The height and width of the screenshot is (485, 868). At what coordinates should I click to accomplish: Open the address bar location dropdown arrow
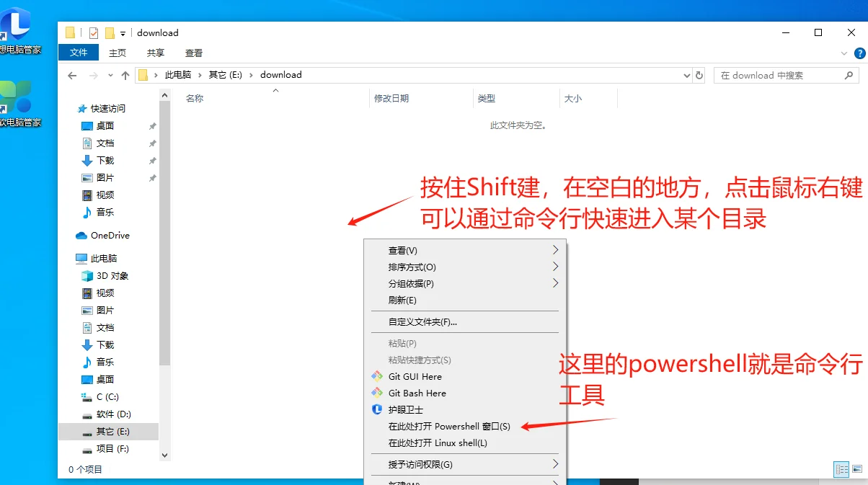point(686,75)
